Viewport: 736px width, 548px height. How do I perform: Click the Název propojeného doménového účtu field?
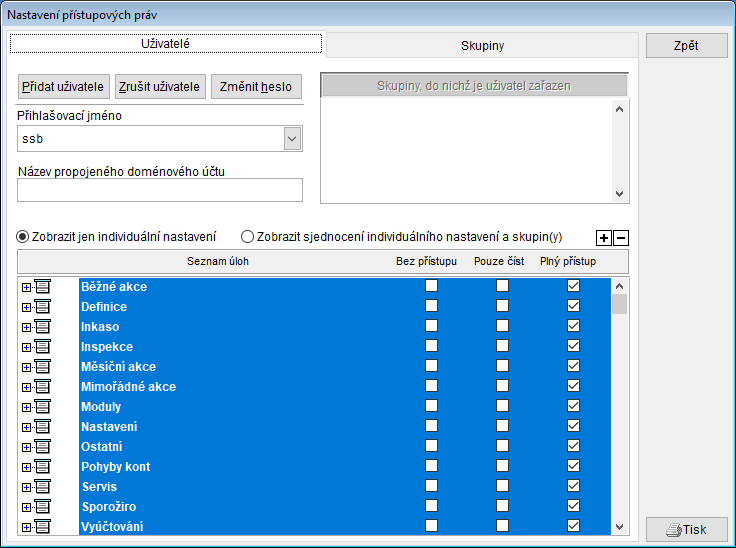tap(160, 190)
